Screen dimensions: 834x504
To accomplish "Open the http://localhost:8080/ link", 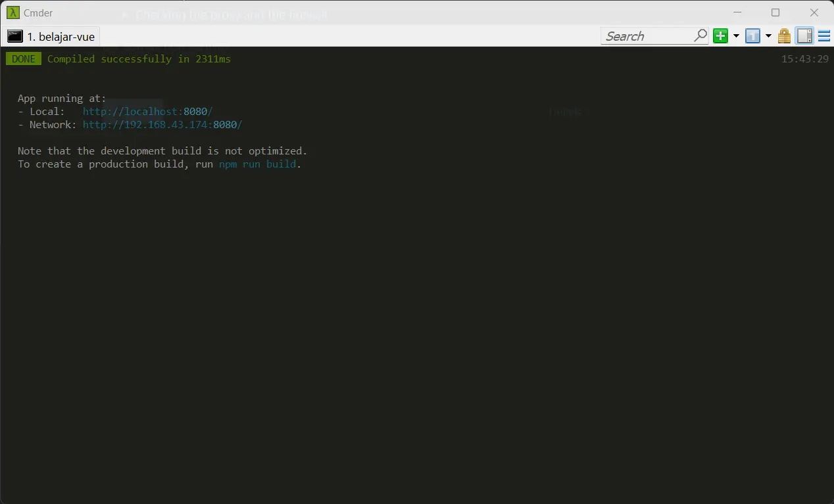I will click(147, 112).
